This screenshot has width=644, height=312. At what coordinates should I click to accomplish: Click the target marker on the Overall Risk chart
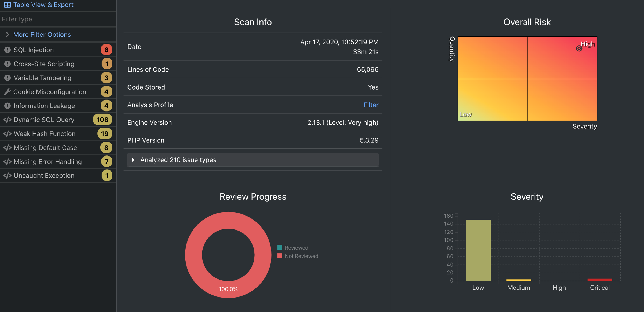click(579, 49)
